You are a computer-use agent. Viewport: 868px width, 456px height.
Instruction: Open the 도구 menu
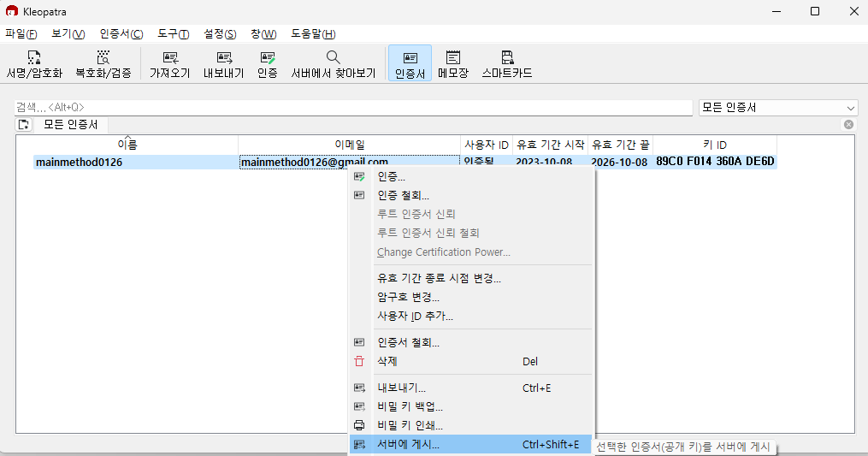click(173, 33)
